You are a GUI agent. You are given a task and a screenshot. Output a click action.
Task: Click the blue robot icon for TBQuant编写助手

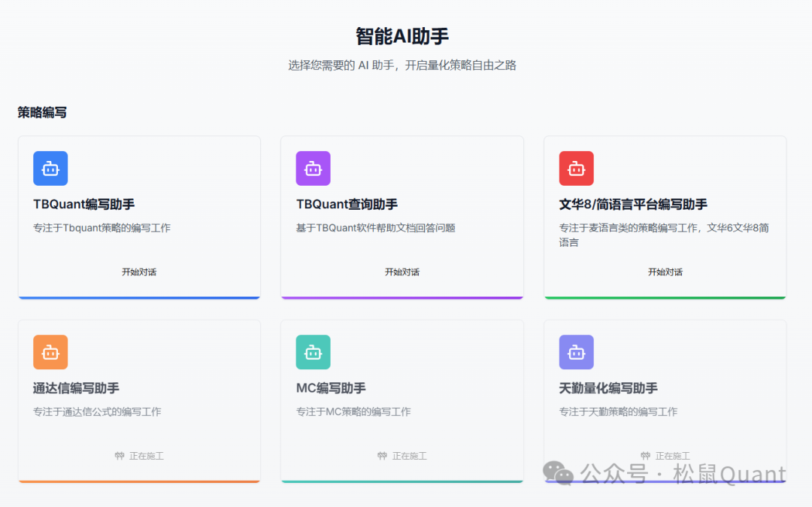click(x=50, y=168)
